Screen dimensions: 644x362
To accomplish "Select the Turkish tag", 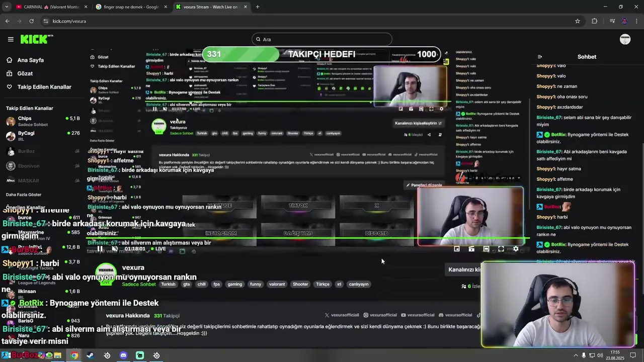I will click(x=168, y=284).
